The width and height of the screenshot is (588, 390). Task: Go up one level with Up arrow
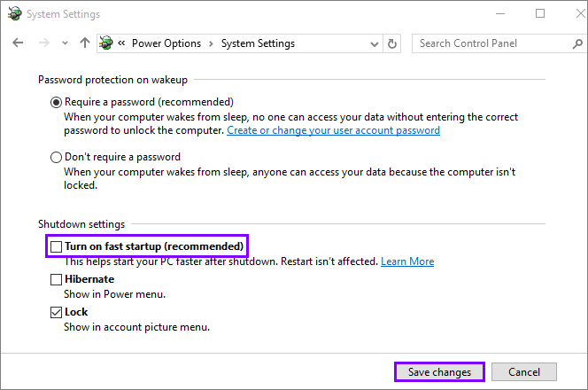pyautogui.click(x=85, y=43)
